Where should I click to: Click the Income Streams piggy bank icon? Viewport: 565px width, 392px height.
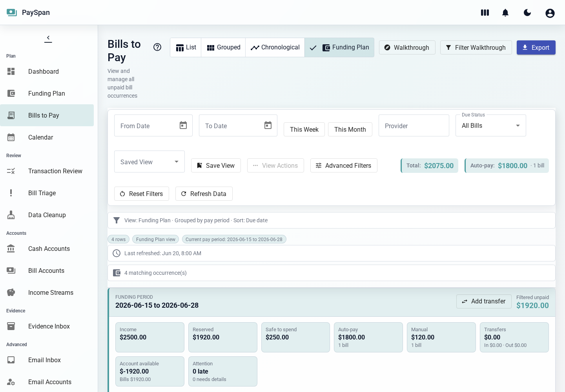point(11,292)
